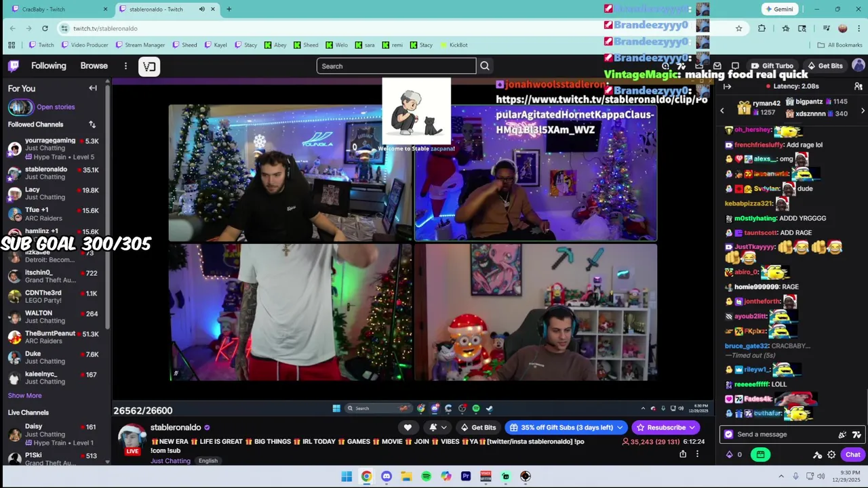Open site information for twitch.tv
This screenshot has width=868, height=488.
pos(64,28)
